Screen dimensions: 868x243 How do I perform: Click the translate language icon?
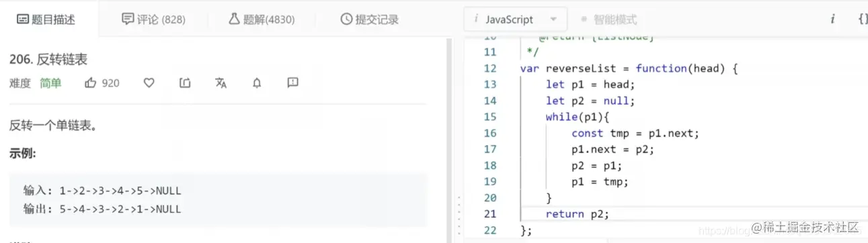(221, 83)
